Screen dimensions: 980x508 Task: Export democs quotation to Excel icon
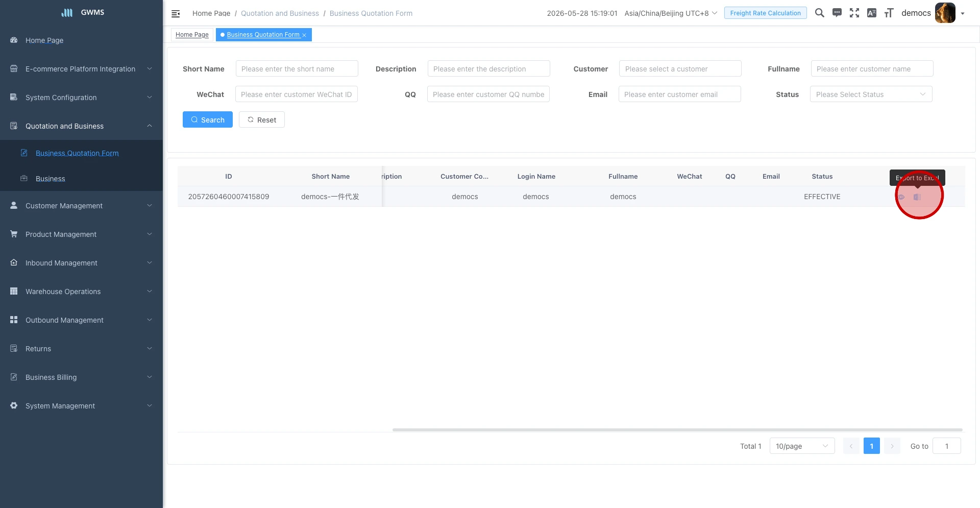pos(917,197)
